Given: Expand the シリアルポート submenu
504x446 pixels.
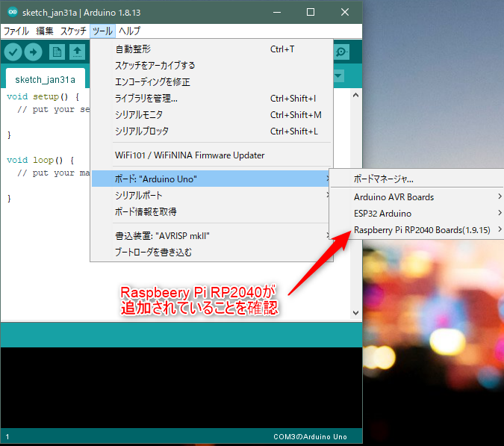Looking at the screenshot, I should (x=212, y=195).
